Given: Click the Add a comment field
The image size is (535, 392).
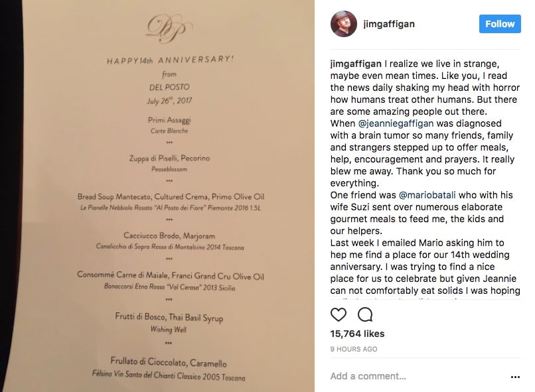Looking at the screenshot, I should pos(418,376).
